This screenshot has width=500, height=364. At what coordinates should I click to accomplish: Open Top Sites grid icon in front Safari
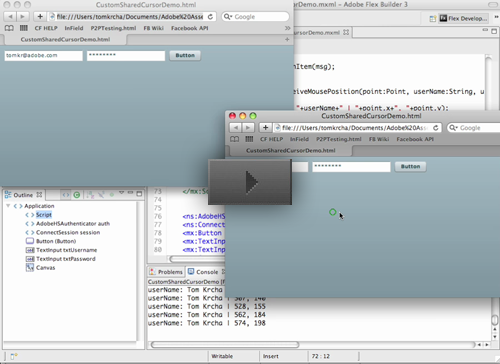(x=249, y=139)
